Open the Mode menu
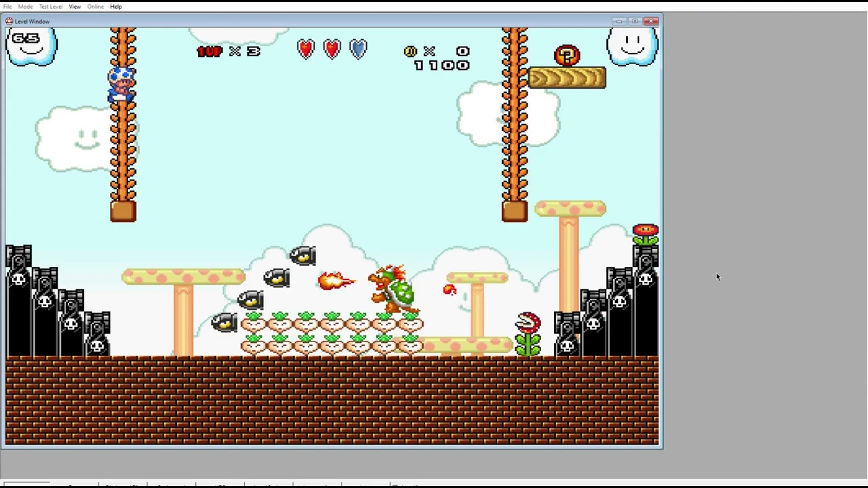This screenshot has width=868, height=488. (x=25, y=7)
